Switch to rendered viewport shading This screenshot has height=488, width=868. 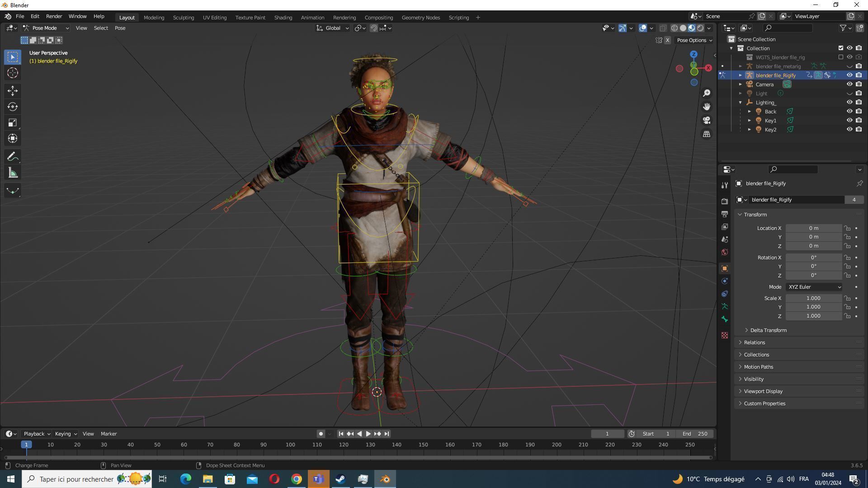click(x=700, y=28)
